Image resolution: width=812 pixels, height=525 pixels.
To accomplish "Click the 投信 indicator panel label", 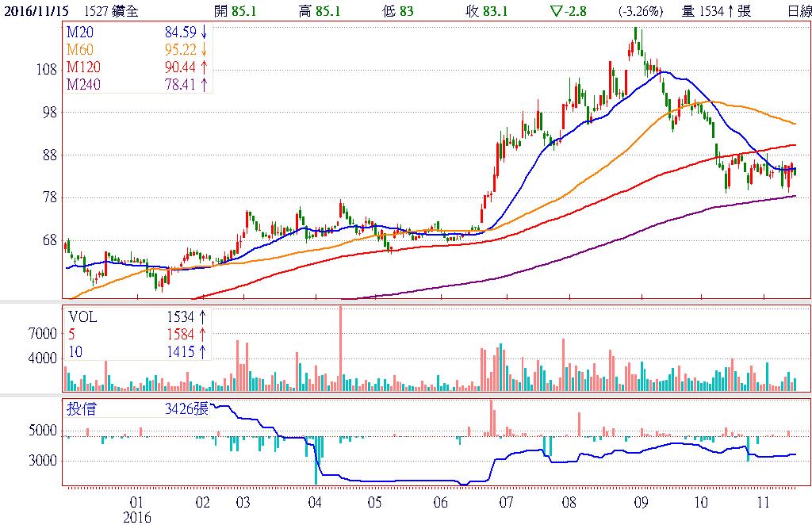I will click(81, 409).
